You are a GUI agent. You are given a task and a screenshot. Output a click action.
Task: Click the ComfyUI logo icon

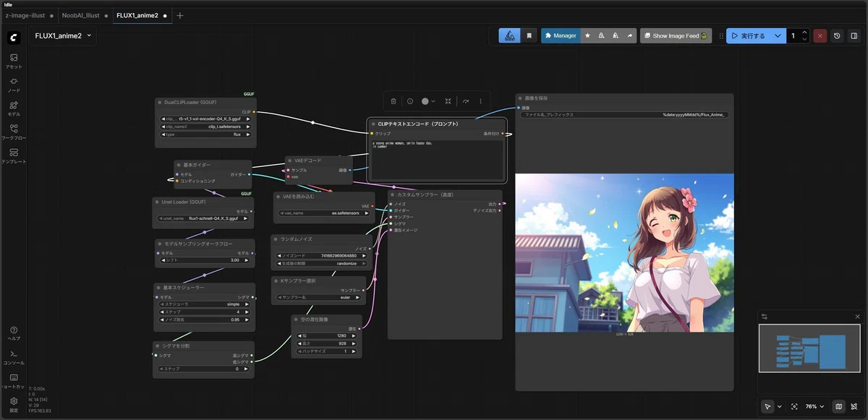pyautogui.click(x=14, y=37)
